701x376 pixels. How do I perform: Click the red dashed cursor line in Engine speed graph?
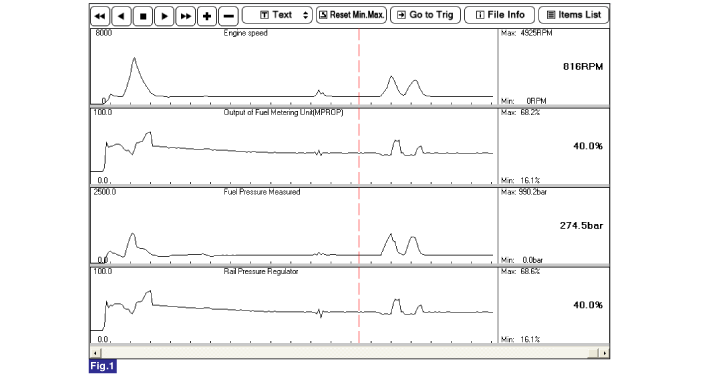click(x=359, y=67)
